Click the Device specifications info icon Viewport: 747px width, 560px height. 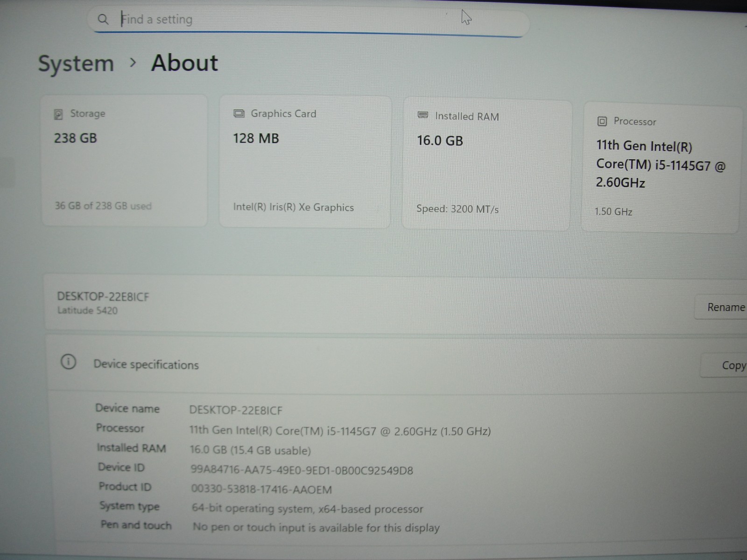[68, 362]
